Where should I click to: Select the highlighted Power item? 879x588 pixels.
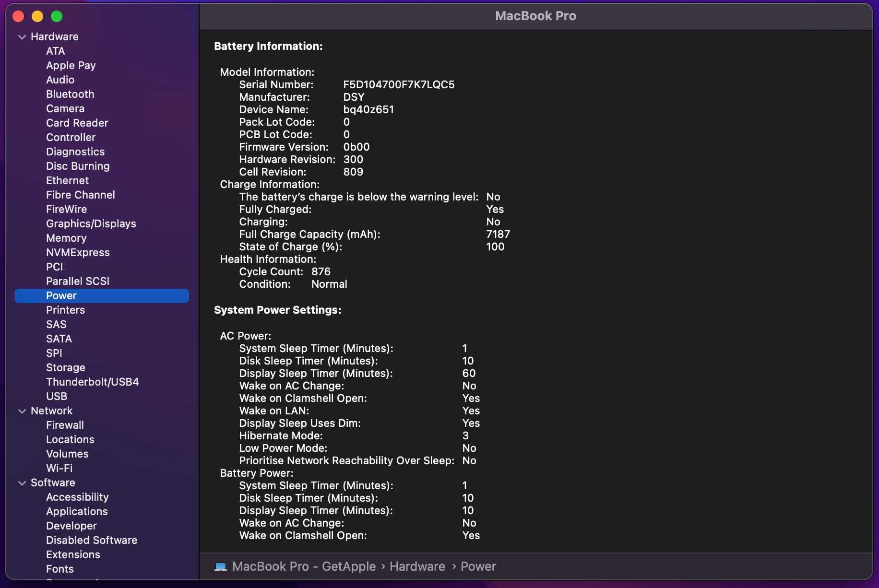click(102, 296)
